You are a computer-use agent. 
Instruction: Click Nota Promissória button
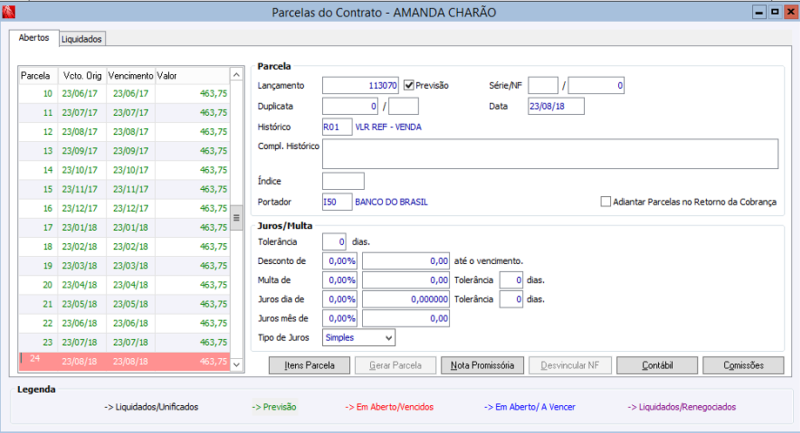482,365
